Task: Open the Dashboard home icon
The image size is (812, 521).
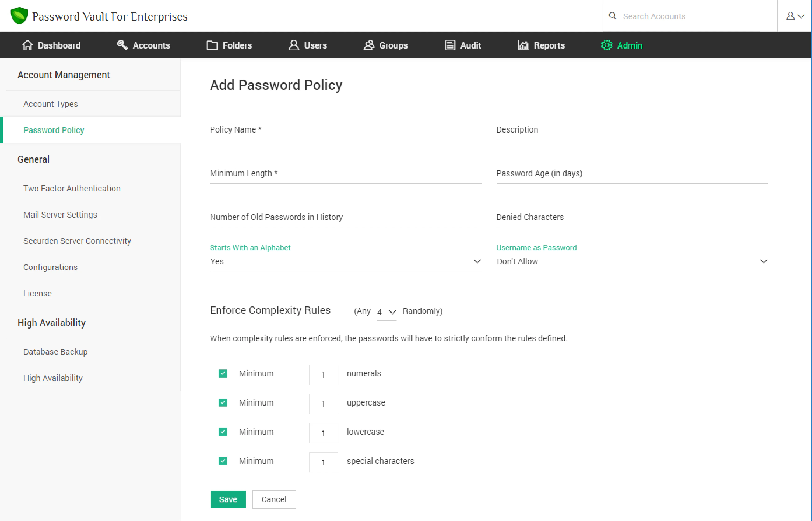Action: pos(28,45)
